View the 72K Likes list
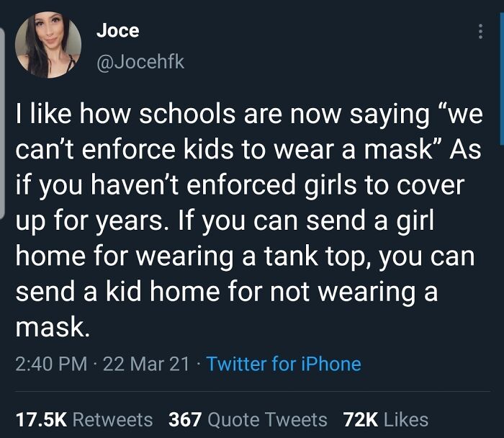This screenshot has height=438, width=504. 386,420
